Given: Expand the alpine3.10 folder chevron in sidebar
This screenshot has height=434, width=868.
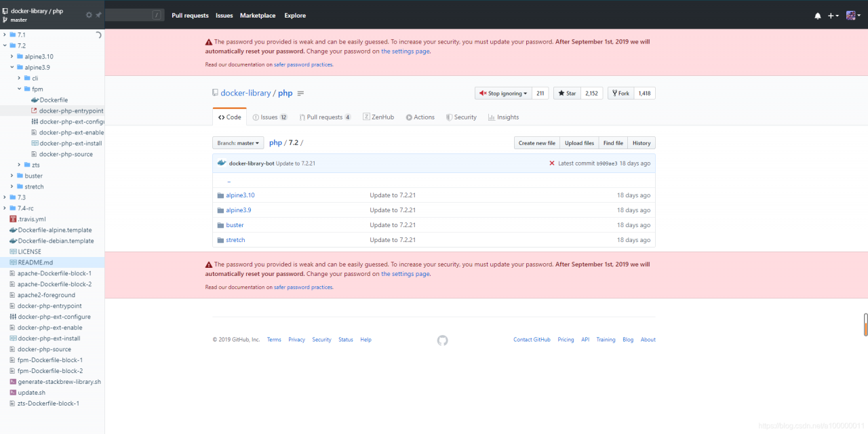Looking at the screenshot, I should point(12,56).
